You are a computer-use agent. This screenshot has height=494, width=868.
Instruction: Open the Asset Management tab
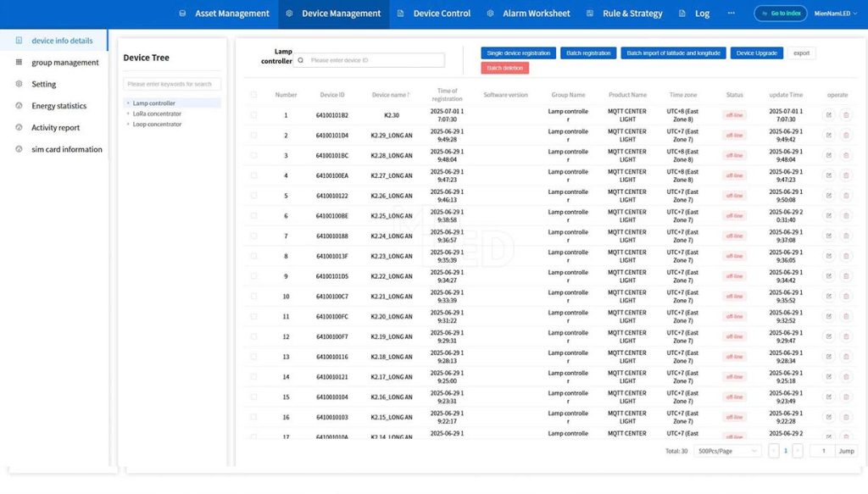coord(224,14)
